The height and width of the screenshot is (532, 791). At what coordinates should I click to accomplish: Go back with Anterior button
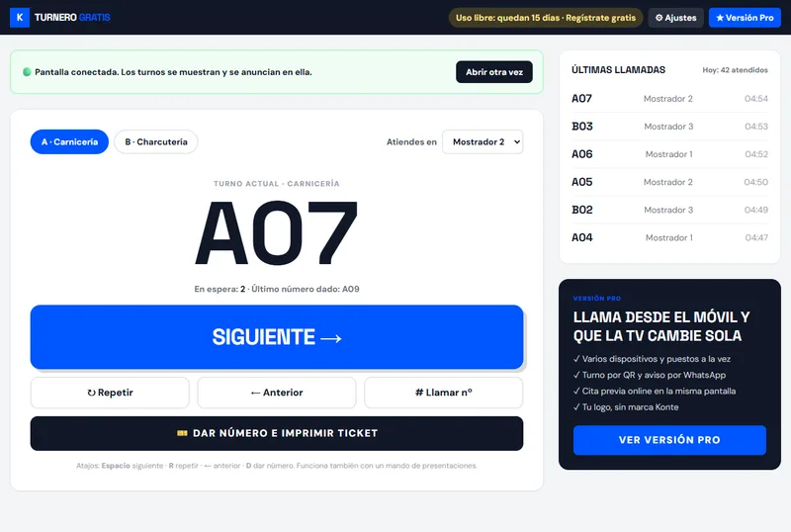(x=277, y=393)
